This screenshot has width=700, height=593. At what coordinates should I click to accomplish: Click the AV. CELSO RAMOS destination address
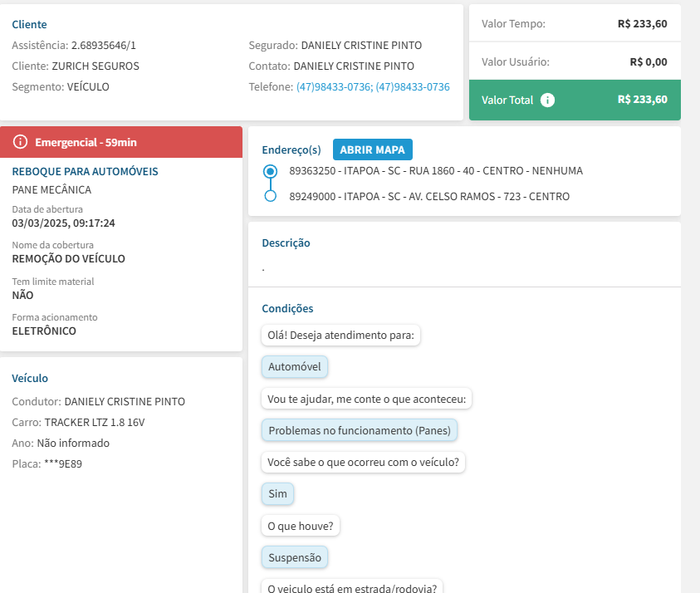pyautogui.click(x=428, y=197)
